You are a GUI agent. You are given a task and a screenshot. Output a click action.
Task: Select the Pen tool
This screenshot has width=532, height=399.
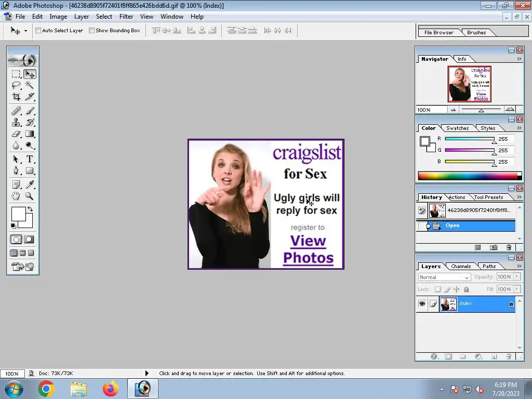click(16, 170)
